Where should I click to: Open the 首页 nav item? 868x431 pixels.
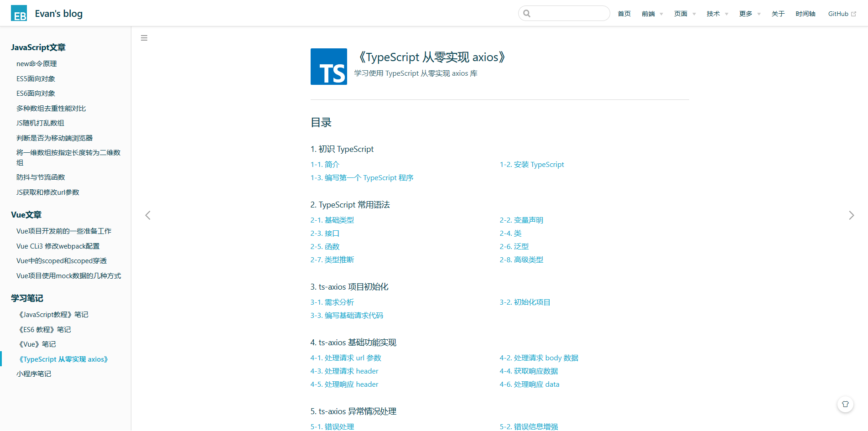pos(624,14)
